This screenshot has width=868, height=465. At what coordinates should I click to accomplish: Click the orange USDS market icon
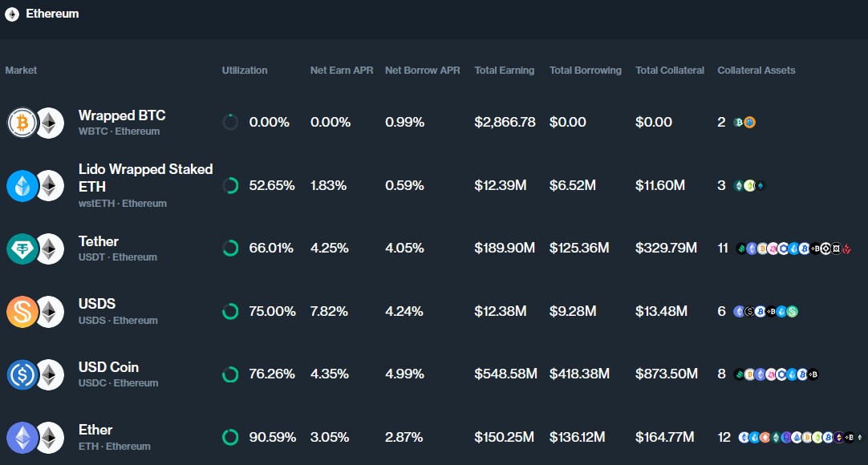point(22,311)
